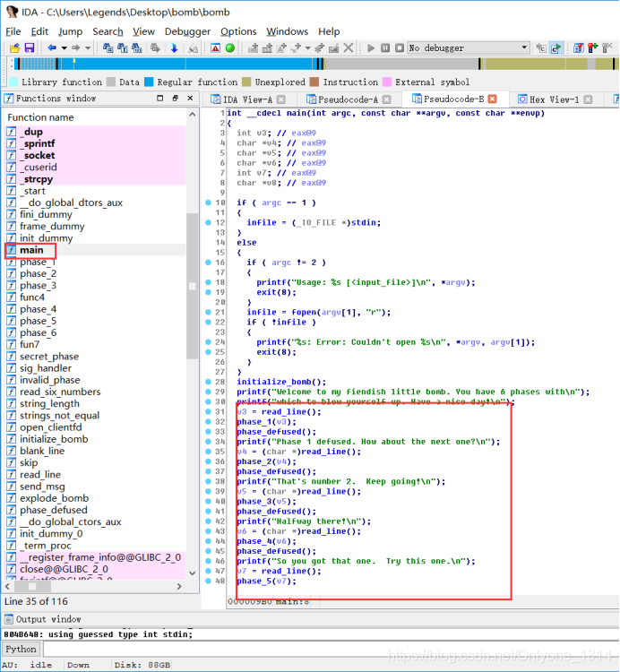Switch to the Pseudocode-A tab
The width and height of the screenshot is (620, 672).
(348, 99)
